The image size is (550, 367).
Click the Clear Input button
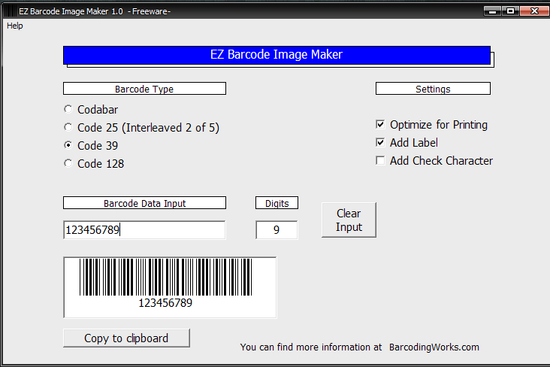tap(349, 220)
